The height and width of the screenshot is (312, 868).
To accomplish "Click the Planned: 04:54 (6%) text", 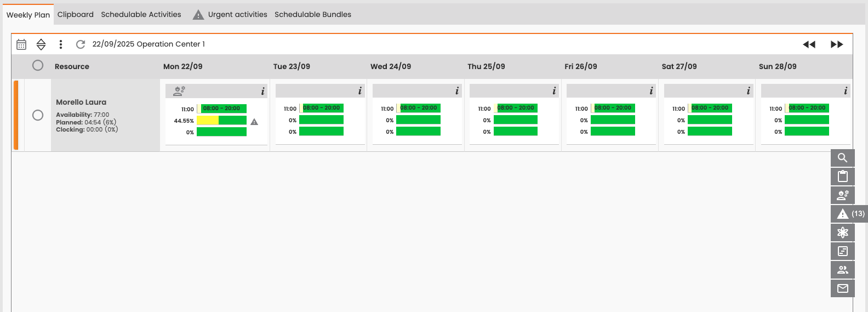I will click(86, 122).
